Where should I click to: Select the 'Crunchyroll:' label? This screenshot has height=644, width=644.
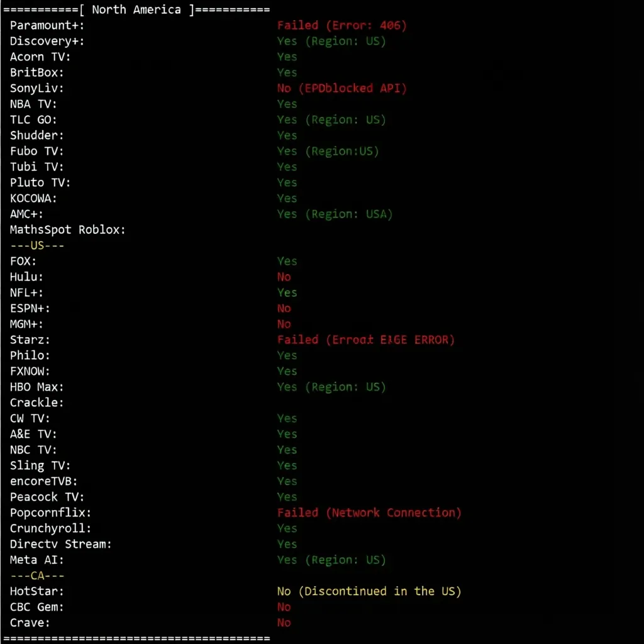click(x=50, y=528)
